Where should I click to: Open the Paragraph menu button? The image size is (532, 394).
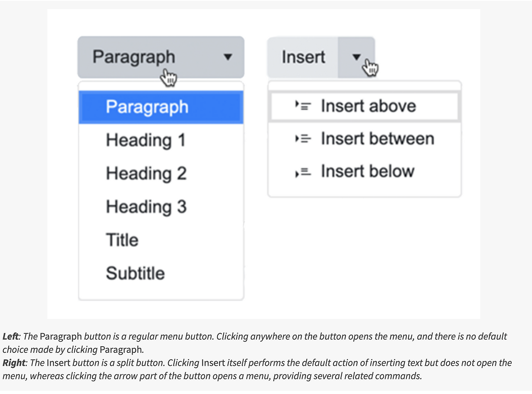pyautogui.click(x=134, y=57)
